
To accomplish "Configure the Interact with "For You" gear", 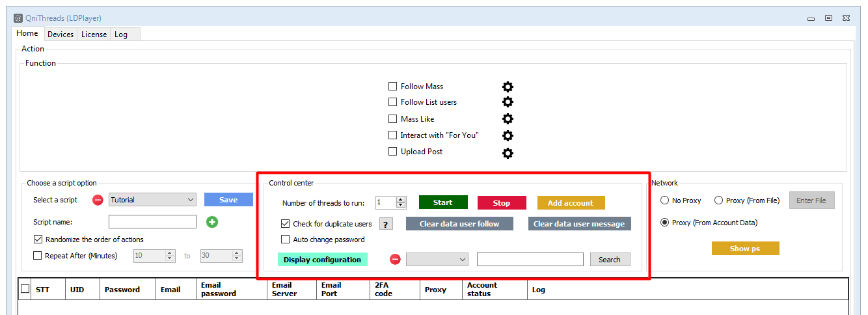I will click(508, 135).
